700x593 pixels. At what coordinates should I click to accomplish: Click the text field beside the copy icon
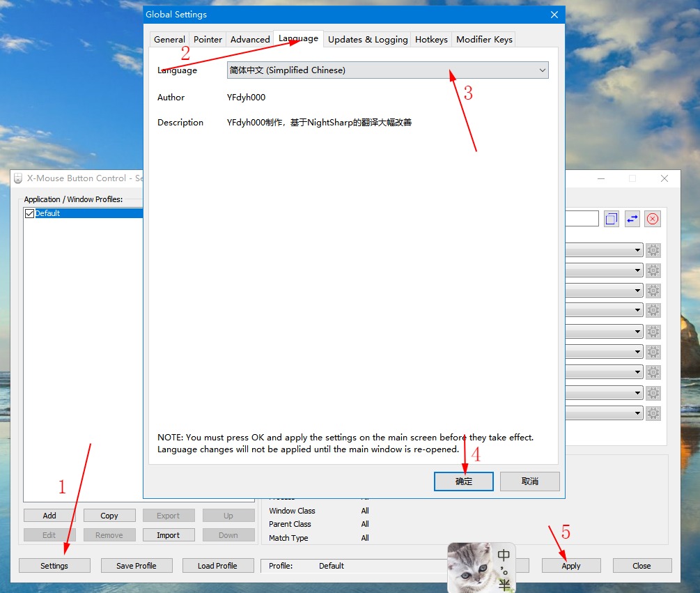582,219
